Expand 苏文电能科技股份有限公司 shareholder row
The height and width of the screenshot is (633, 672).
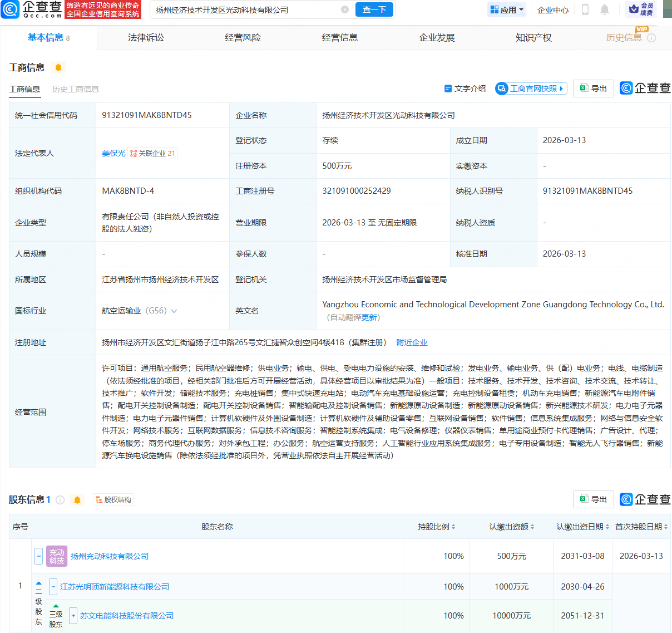tap(73, 616)
